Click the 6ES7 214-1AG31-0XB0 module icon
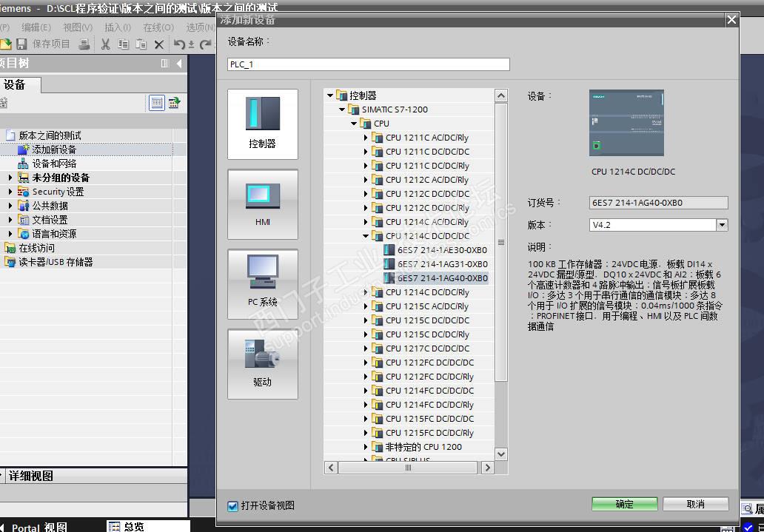 [x=389, y=264]
